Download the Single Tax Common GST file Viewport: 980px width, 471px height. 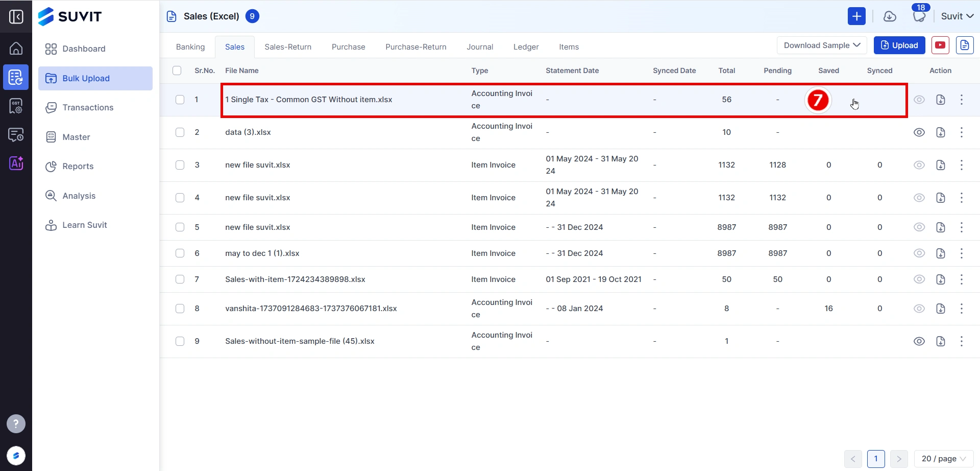coord(941,100)
